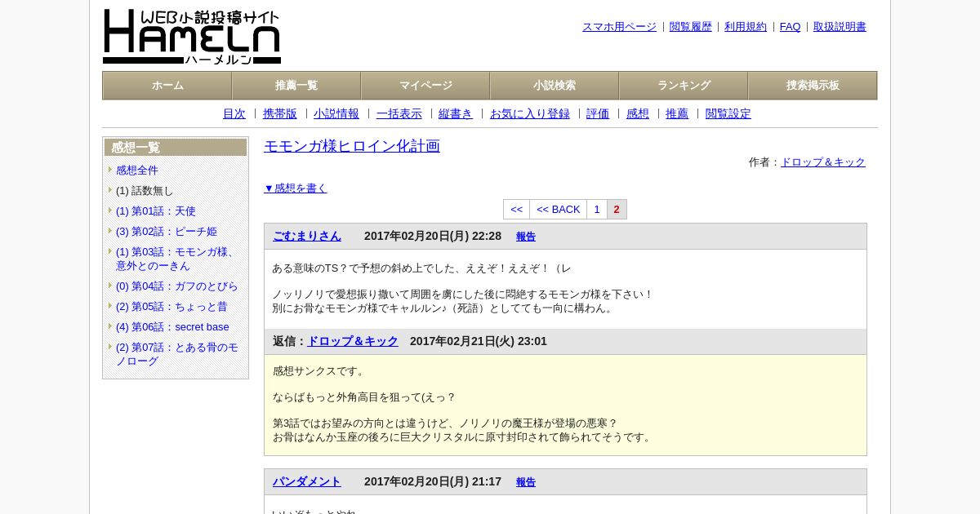
Task: Select 一括表示 in the sub navigation
Action: tap(399, 114)
